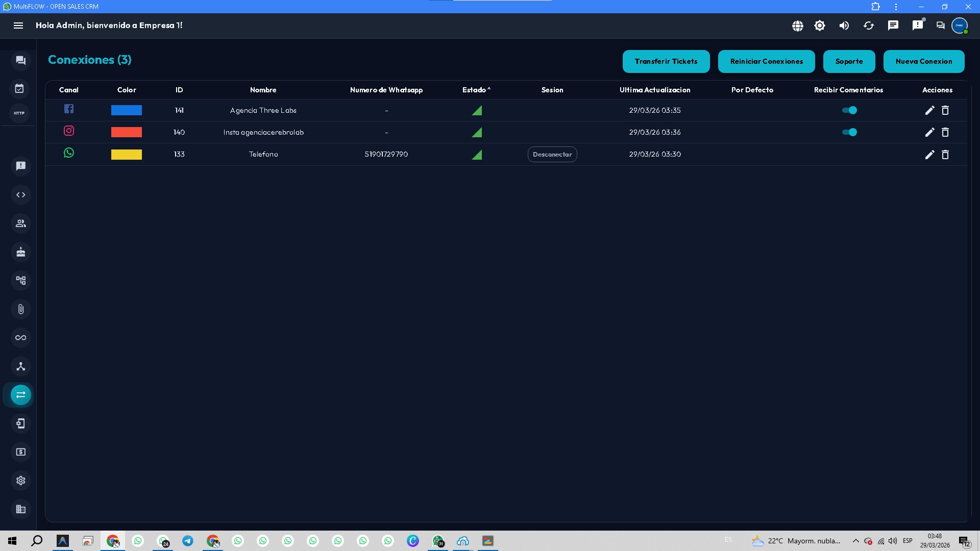The width and height of the screenshot is (980, 551).
Task: Open the Windows Start menu
Action: (12, 541)
